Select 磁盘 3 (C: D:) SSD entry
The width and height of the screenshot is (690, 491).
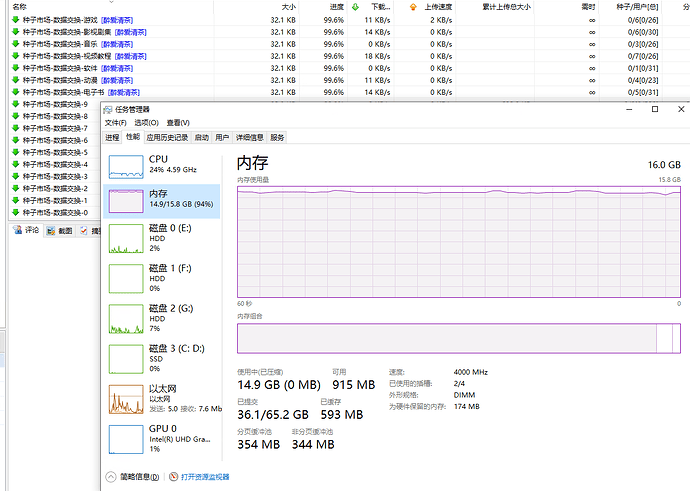click(161, 358)
